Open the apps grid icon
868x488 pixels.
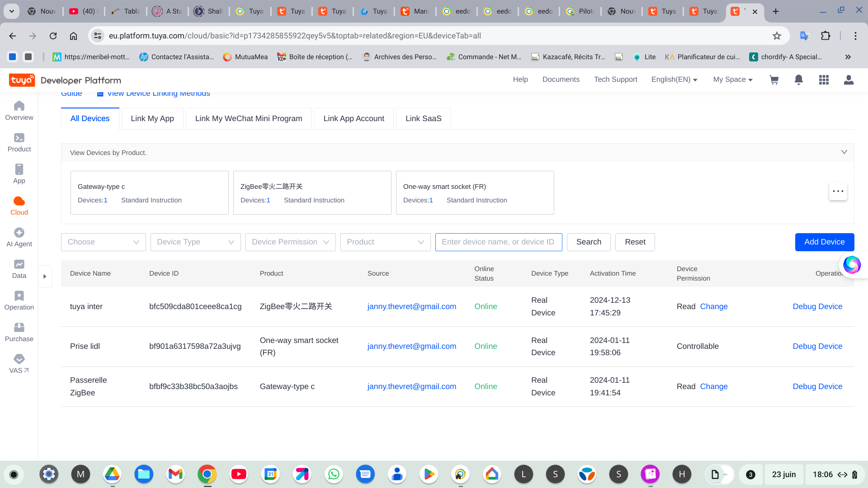pos(824,80)
